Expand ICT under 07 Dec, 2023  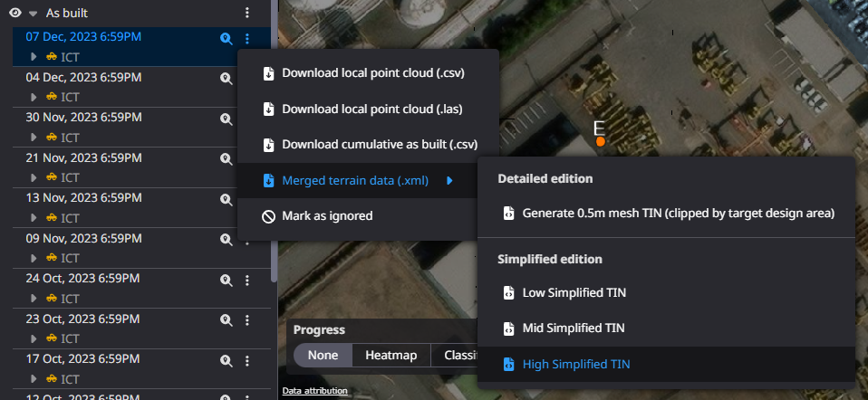tap(34, 56)
